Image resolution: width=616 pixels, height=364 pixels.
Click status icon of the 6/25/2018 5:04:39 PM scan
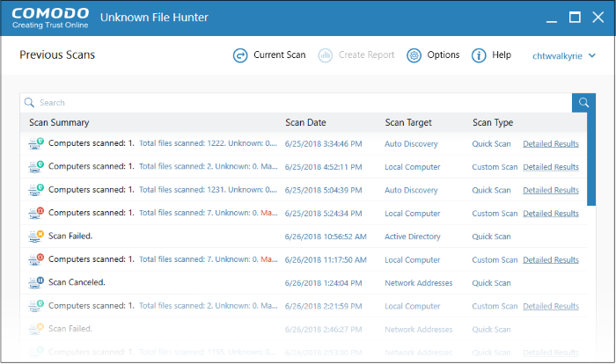[x=36, y=190]
